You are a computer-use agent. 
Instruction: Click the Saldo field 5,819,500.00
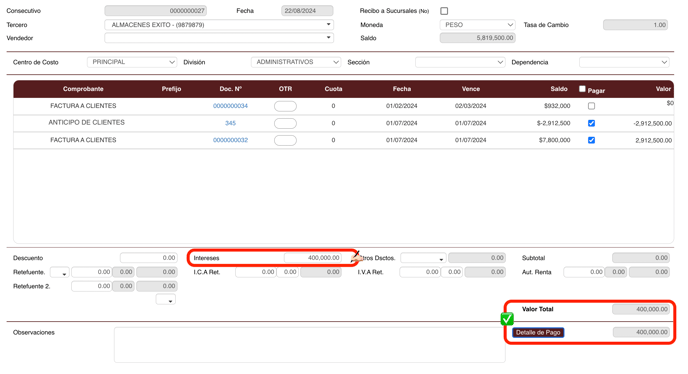(x=477, y=38)
